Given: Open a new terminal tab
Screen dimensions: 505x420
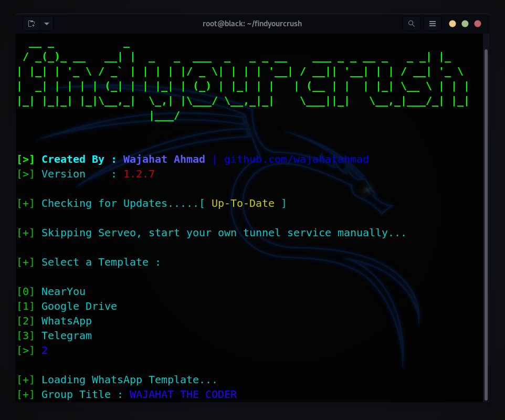Looking at the screenshot, I should pos(31,24).
